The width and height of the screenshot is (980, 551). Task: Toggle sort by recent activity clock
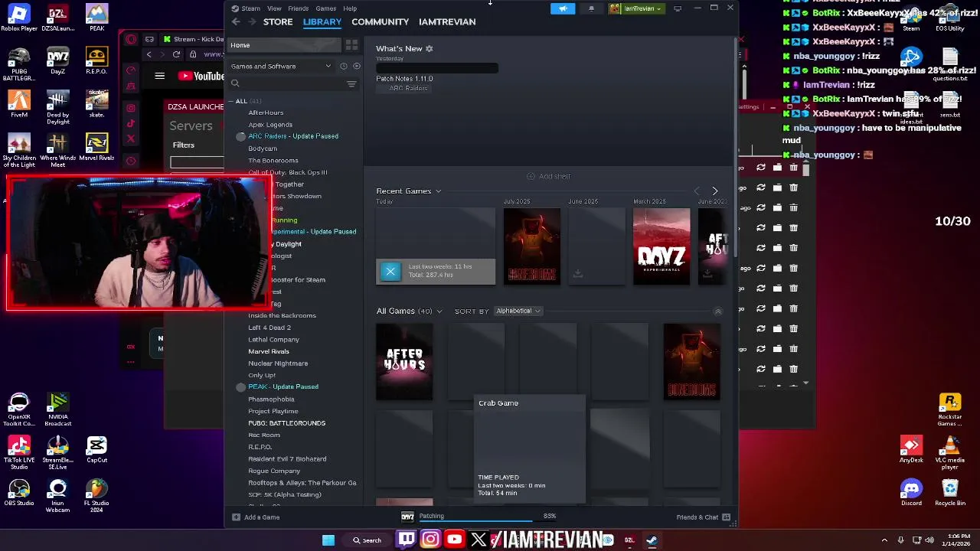343,66
